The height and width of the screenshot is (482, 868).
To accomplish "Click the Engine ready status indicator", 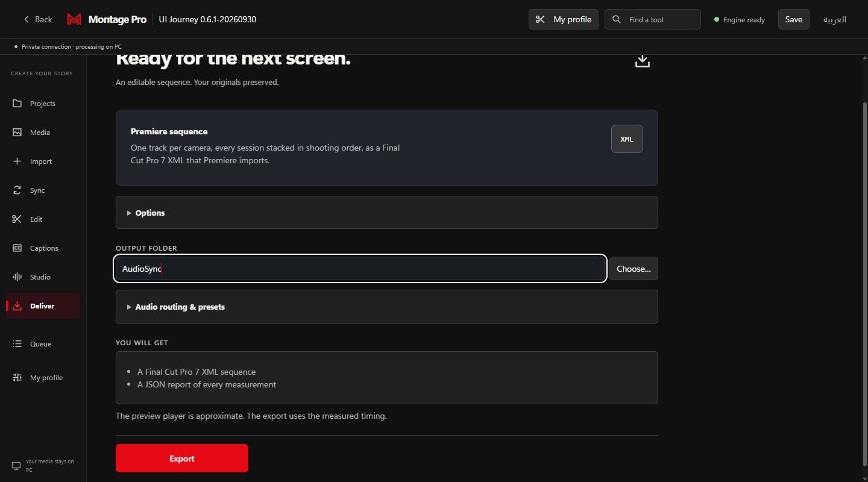I will (739, 20).
